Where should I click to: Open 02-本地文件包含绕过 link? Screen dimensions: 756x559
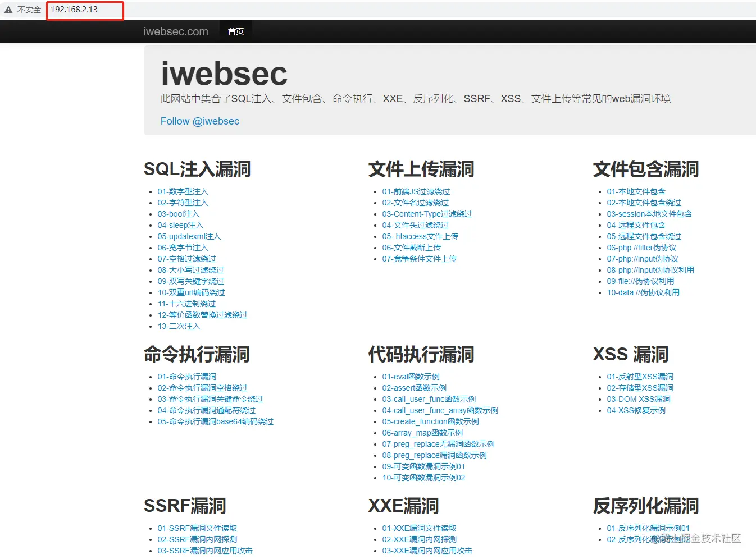click(x=644, y=203)
